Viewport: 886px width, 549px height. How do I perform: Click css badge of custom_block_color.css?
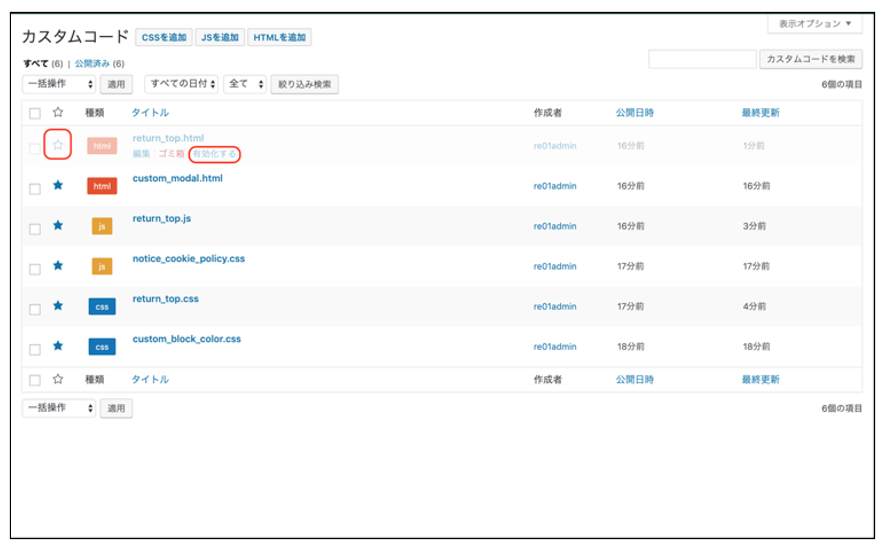tap(102, 347)
